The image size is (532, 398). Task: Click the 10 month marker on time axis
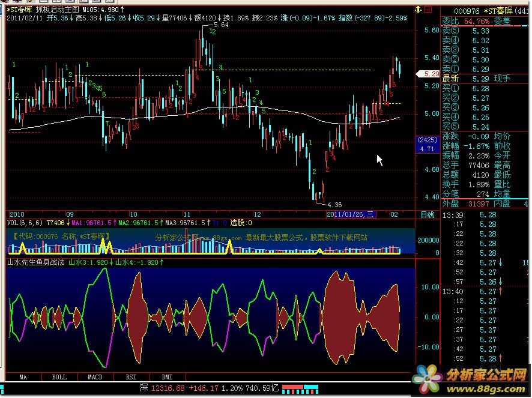click(x=134, y=214)
